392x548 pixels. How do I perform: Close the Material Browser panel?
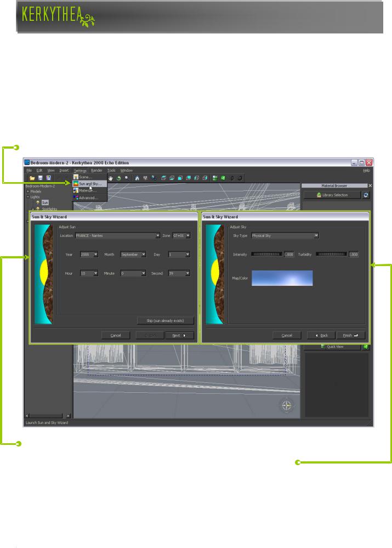tap(370, 186)
